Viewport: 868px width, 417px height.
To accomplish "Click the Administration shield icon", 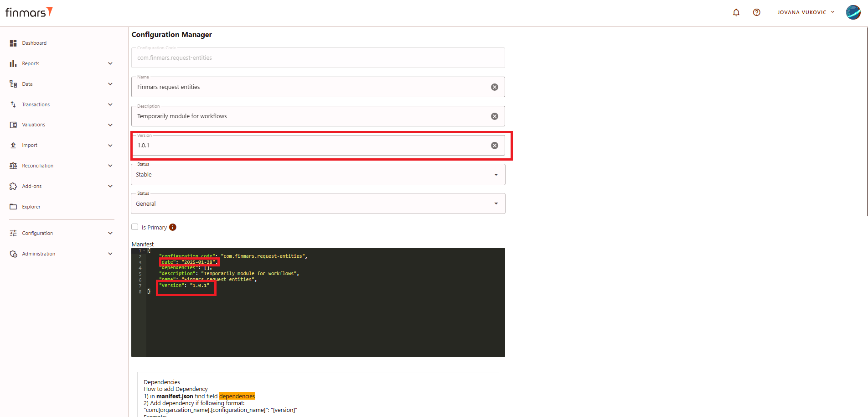I will click(13, 254).
